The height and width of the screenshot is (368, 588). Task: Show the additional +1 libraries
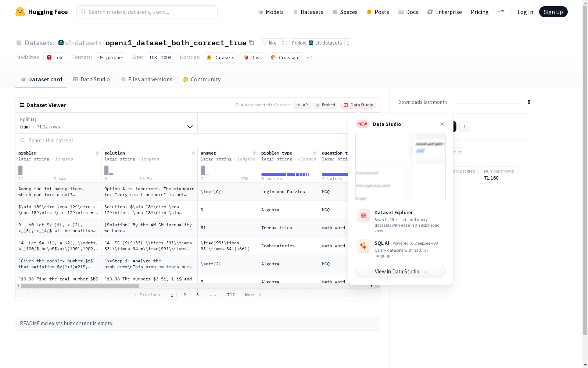(310, 57)
